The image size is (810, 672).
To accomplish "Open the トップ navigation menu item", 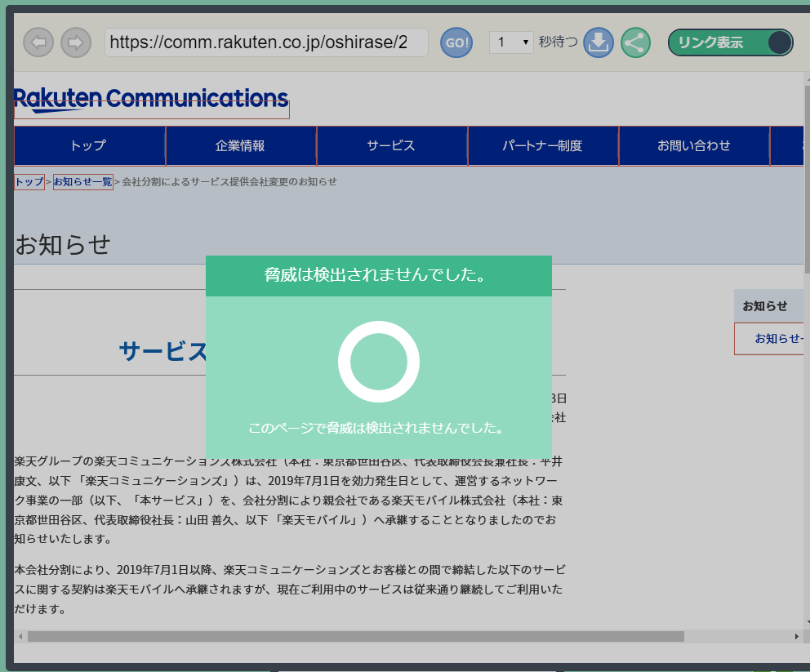I will (89, 146).
